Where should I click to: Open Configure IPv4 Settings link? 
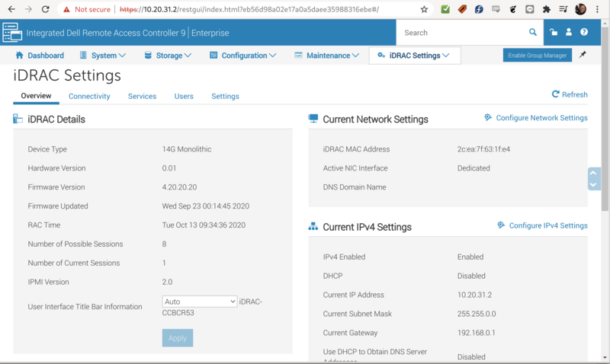[542, 225]
